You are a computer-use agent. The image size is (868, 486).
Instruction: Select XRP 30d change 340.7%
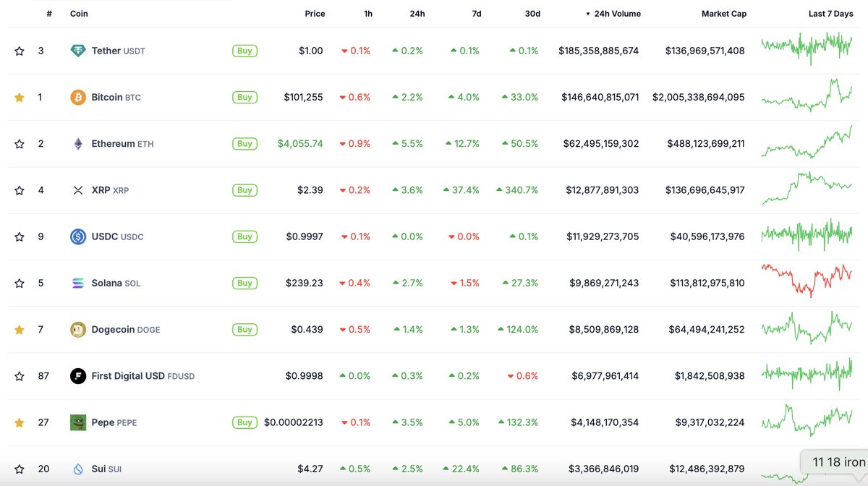point(517,190)
